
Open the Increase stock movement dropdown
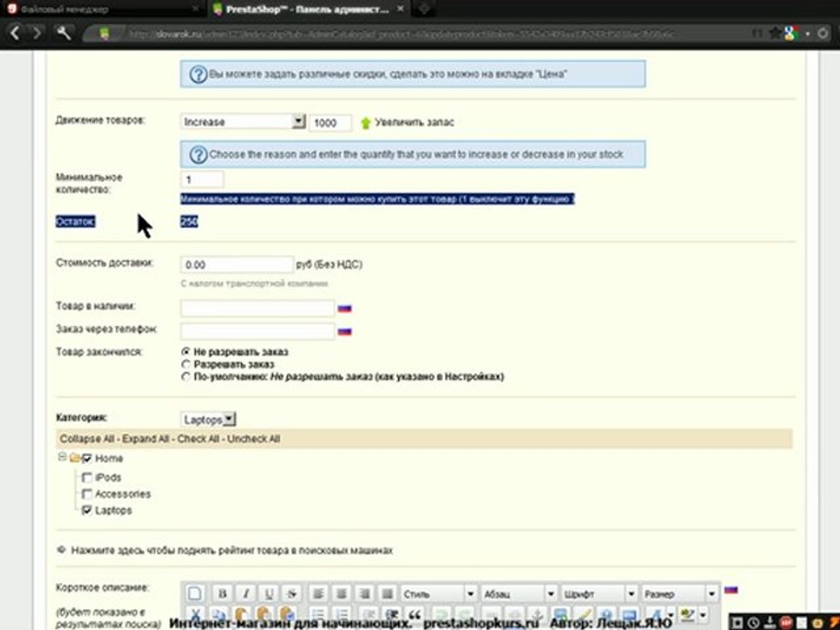[x=242, y=122]
